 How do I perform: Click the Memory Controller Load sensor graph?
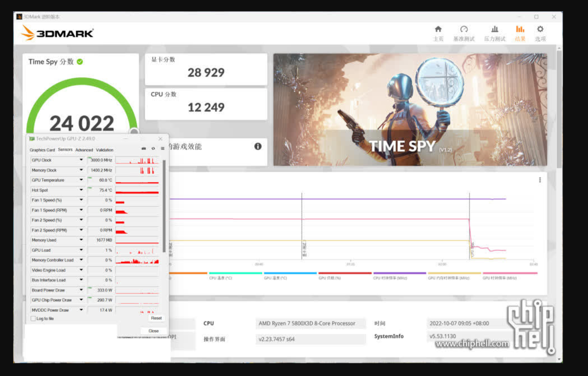[x=137, y=260]
